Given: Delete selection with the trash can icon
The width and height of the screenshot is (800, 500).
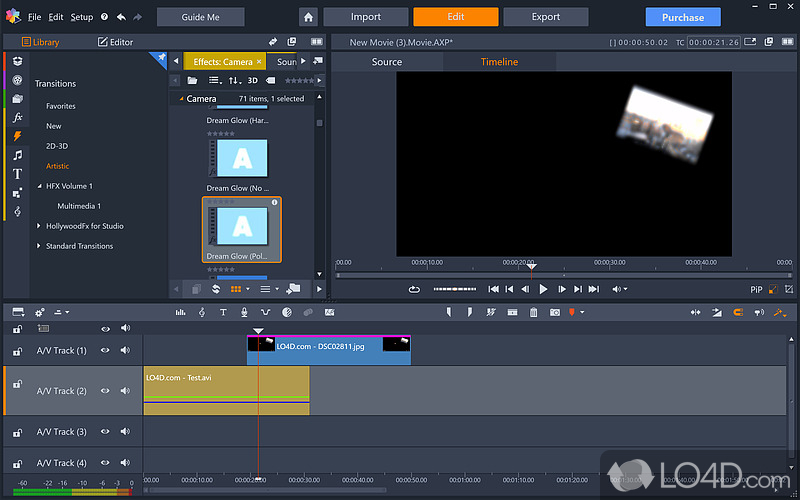Looking at the screenshot, I should tap(533, 313).
